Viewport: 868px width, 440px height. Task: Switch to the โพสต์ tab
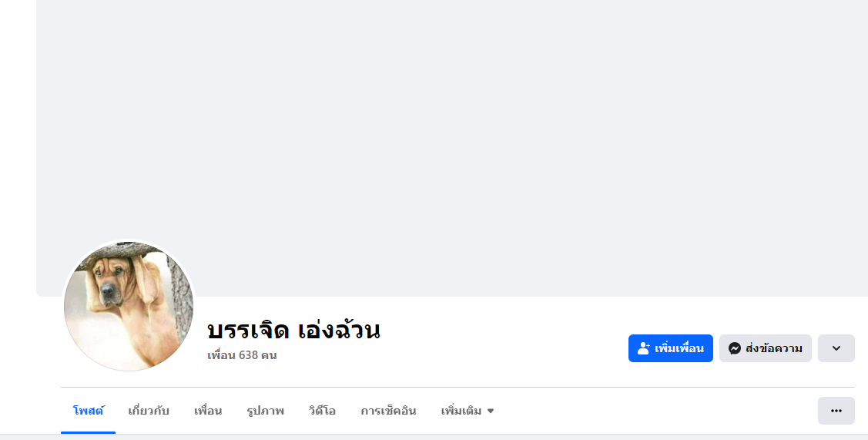[x=89, y=411]
